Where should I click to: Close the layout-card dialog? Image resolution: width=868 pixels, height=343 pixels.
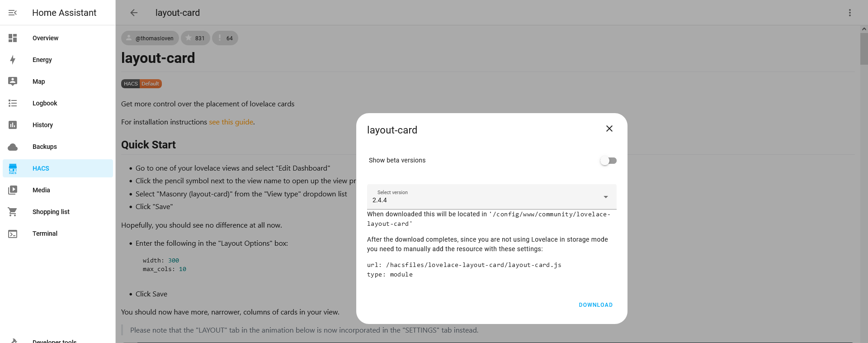click(609, 129)
